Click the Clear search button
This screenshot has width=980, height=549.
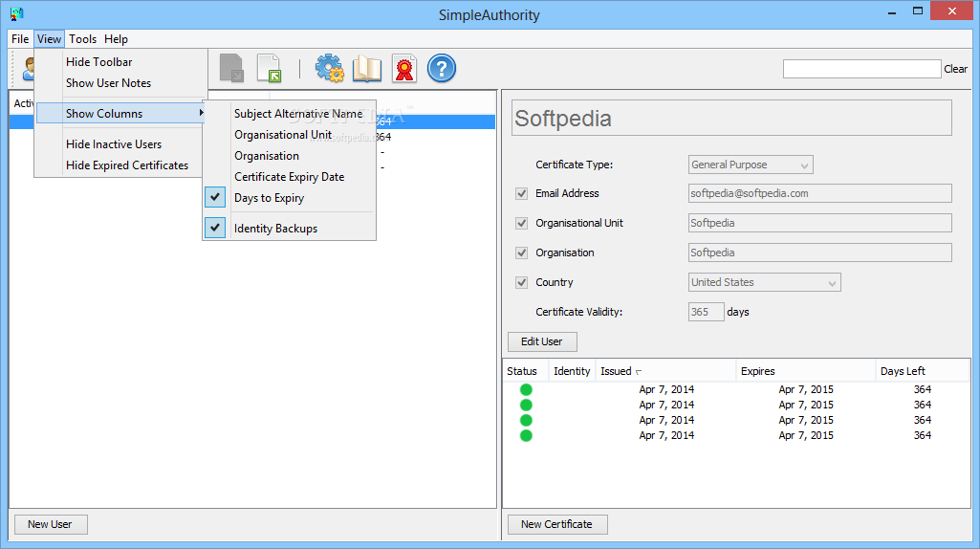click(956, 69)
